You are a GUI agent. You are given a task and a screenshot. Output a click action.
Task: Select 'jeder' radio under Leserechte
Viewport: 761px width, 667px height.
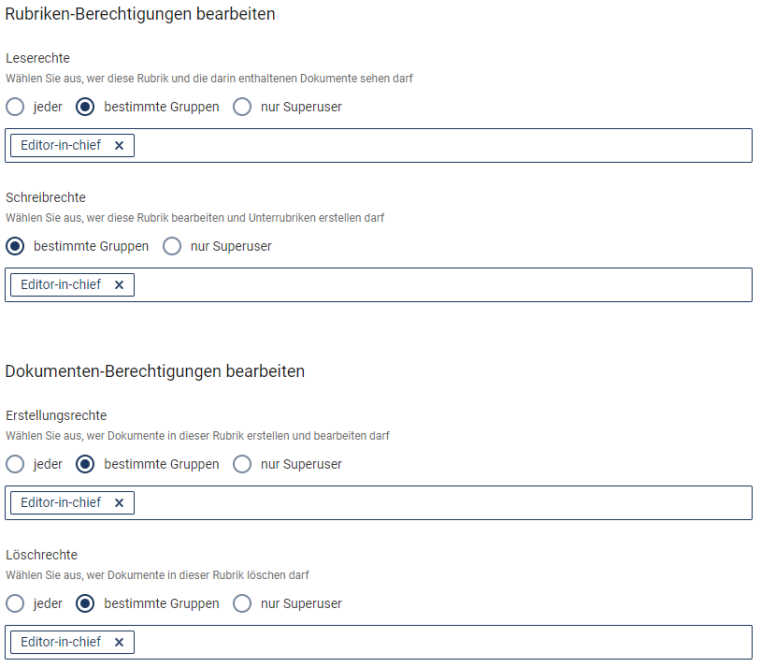(x=15, y=107)
